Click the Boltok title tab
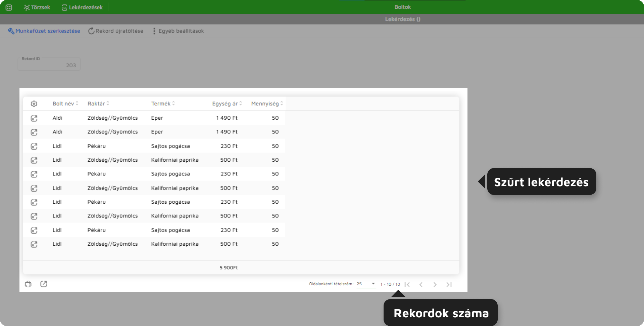This screenshot has width=644, height=326. pyautogui.click(x=402, y=7)
